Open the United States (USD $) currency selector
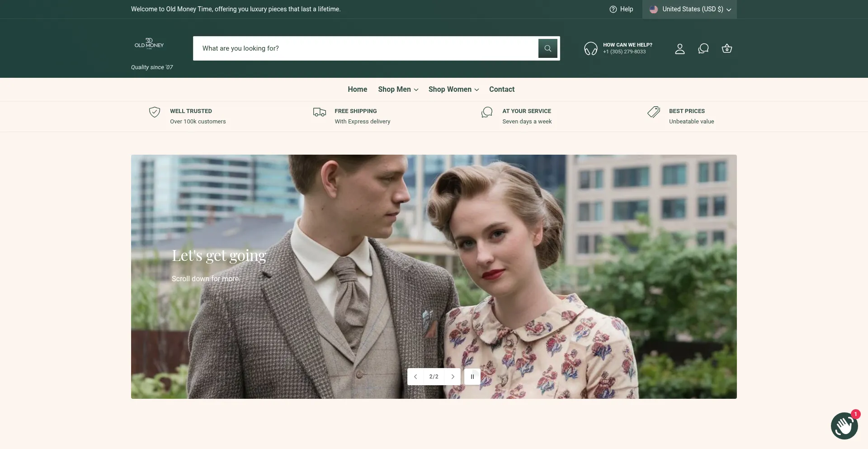Viewport: 868px width, 449px height. [689, 9]
